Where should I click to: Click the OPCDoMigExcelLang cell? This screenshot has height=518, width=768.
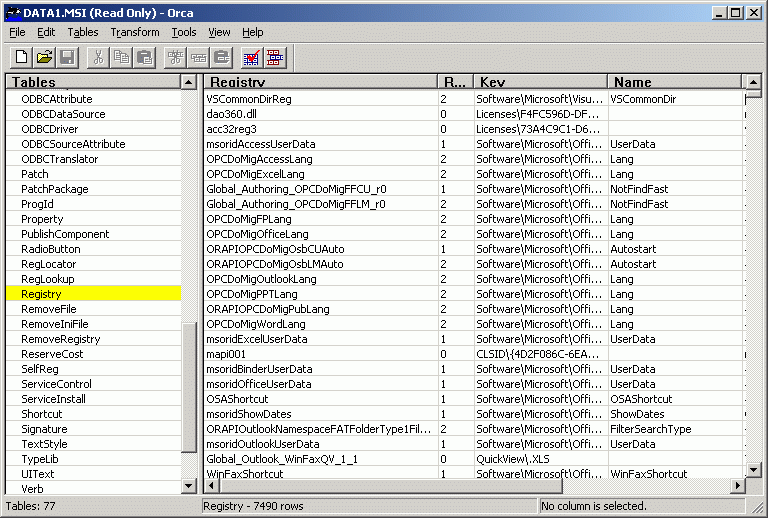pyautogui.click(x=321, y=174)
